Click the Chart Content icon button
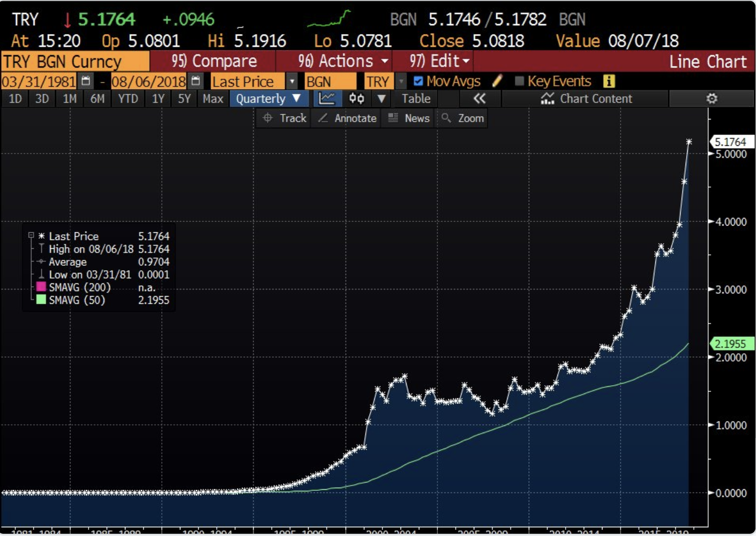The image size is (756, 536). [x=586, y=99]
